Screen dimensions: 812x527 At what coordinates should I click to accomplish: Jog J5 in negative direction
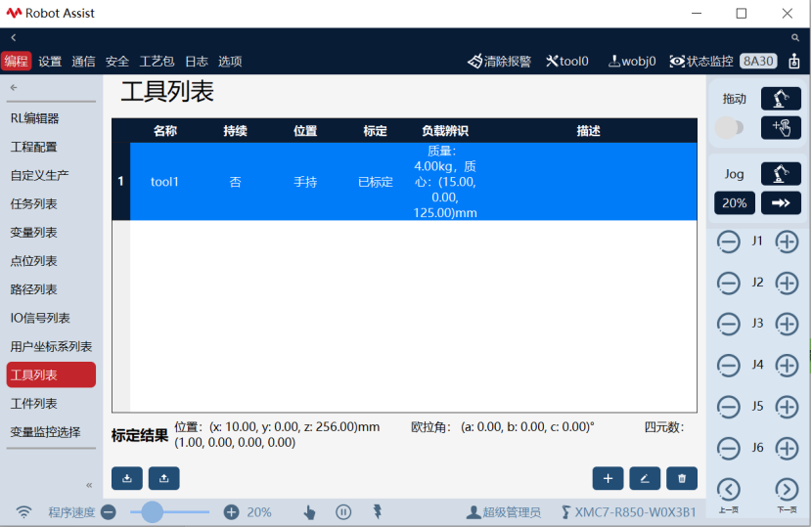pos(728,407)
